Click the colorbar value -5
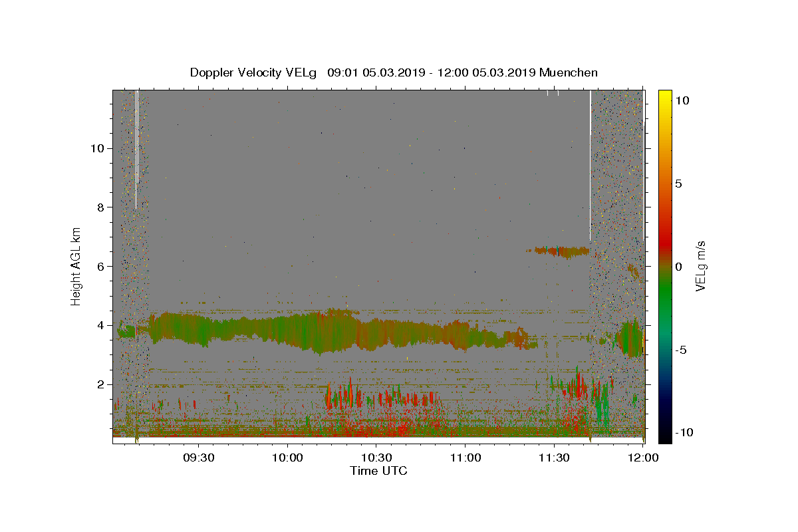The width and height of the screenshot is (798, 532). click(681, 350)
